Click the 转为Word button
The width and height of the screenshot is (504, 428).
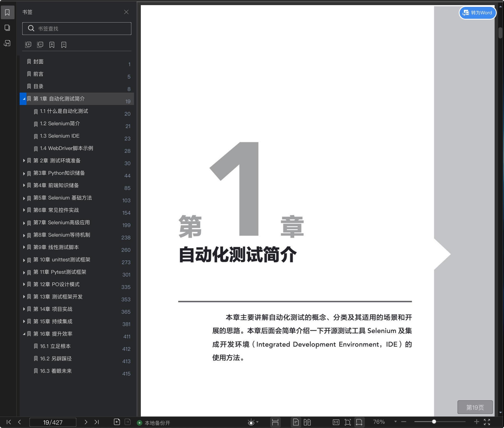pyautogui.click(x=478, y=13)
